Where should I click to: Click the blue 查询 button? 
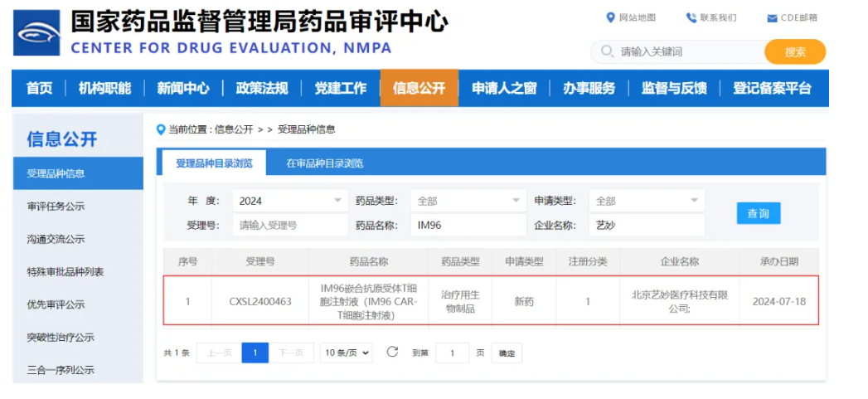[758, 213]
